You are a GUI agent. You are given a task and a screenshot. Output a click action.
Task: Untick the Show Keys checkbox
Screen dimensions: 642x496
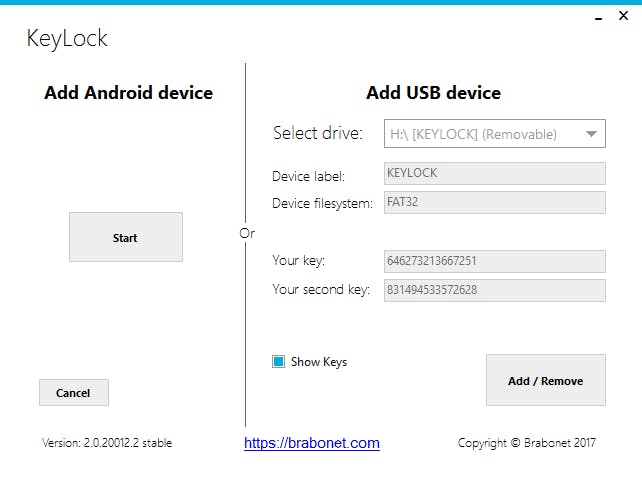click(279, 362)
